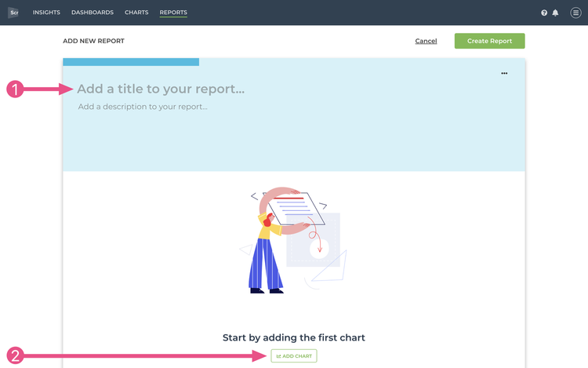Focus the report title input field
This screenshot has width=588, height=368.
pos(161,89)
